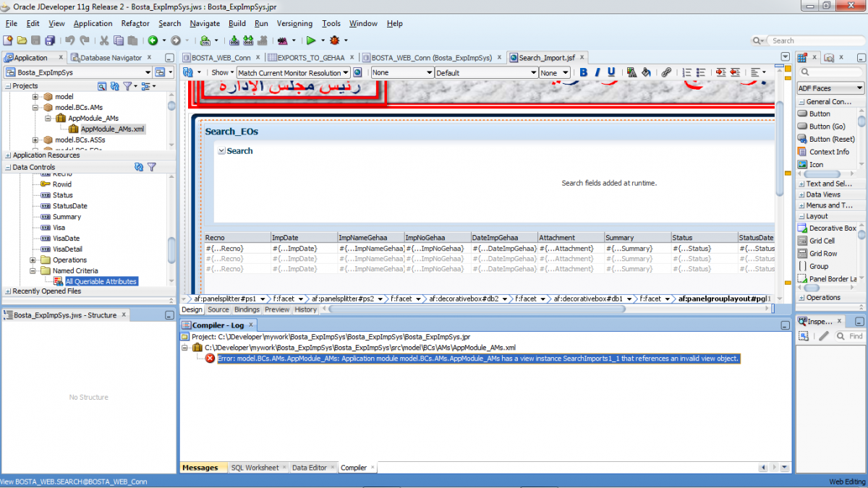Click the numbered list icon
This screenshot has width=868, height=488.
(x=687, y=72)
